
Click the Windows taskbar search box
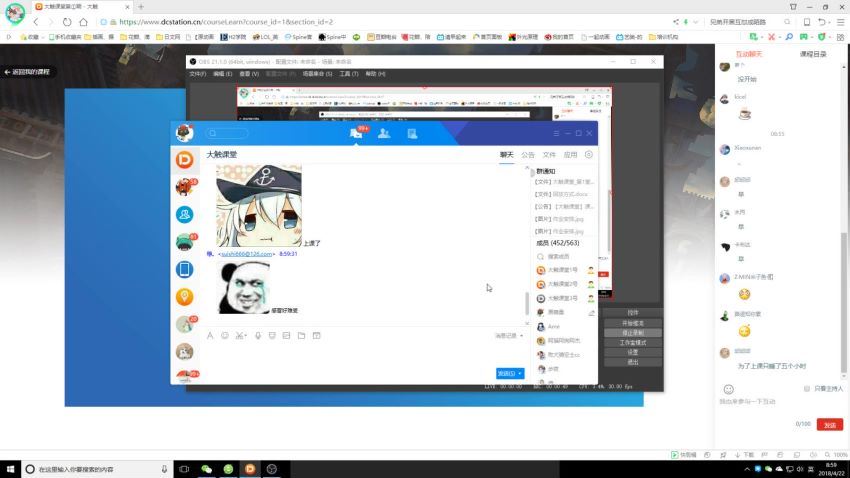[96, 469]
